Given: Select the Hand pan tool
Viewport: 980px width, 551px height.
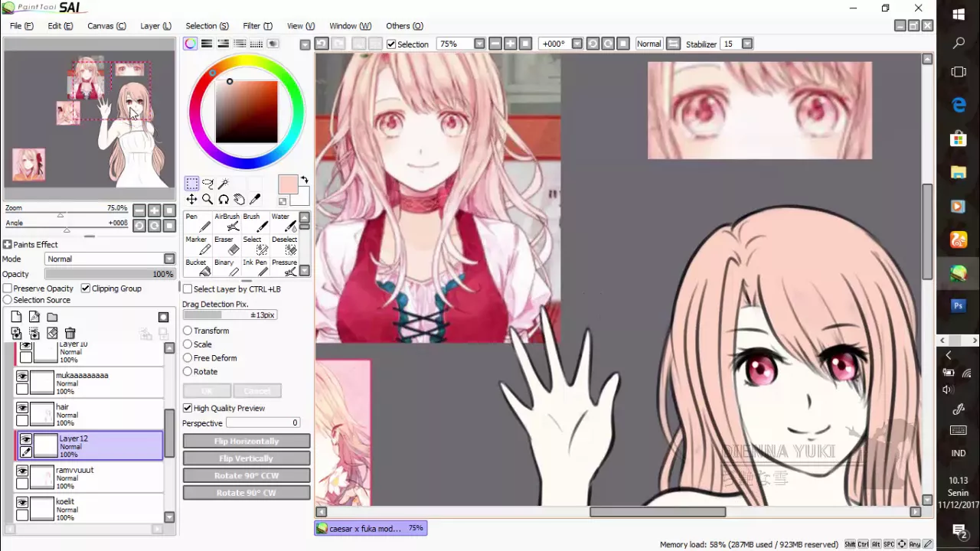Looking at the screenshot, I should tap(240, 199).
